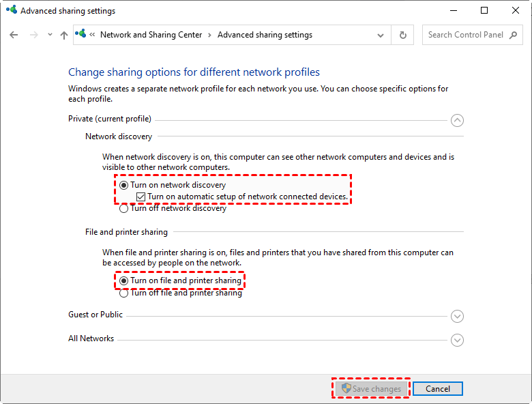Open Network and Sharing Center breadcrumb
The width and height of the screenshot is (532, 404).
[x=151, y=35]
